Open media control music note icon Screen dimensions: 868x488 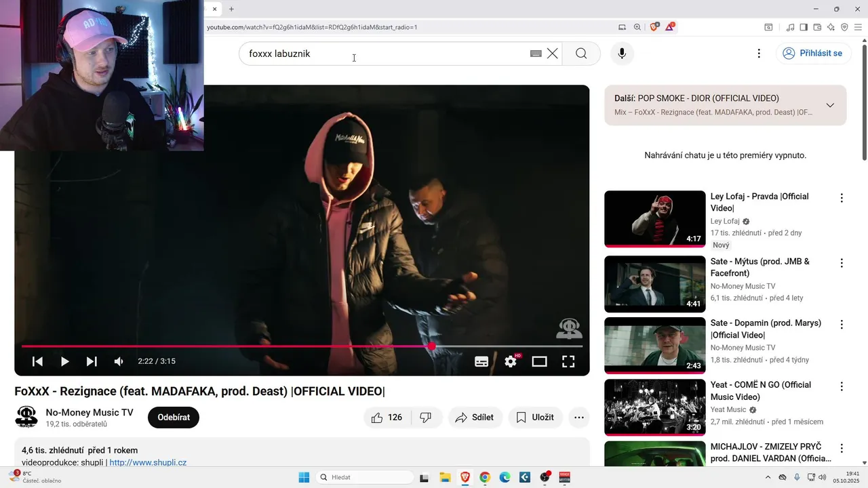790,27
